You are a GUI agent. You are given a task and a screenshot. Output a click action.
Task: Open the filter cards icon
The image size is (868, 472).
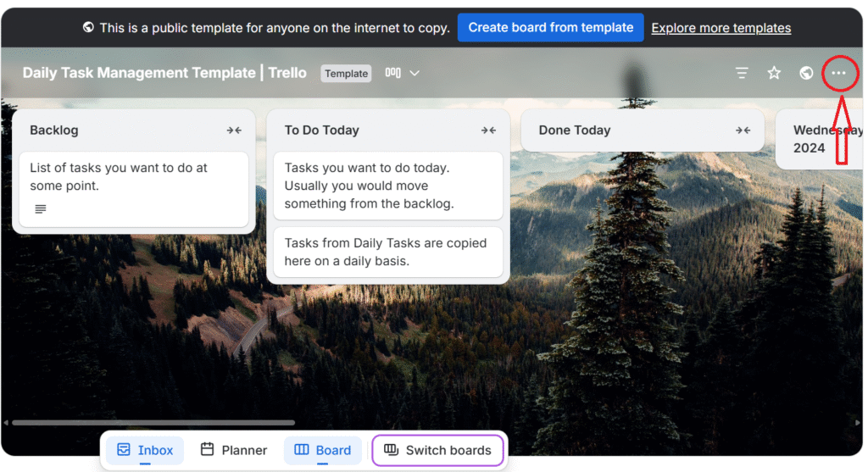pyautogui.click(x=742, y=73)
